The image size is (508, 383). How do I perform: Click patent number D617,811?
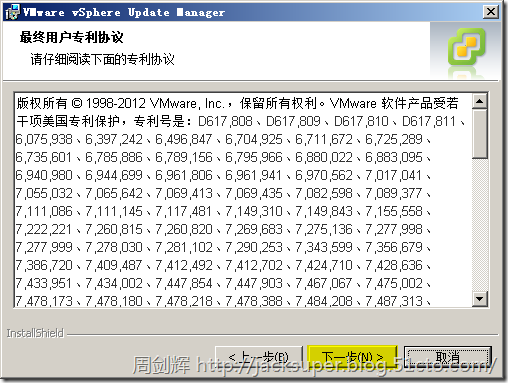[429, 121]
